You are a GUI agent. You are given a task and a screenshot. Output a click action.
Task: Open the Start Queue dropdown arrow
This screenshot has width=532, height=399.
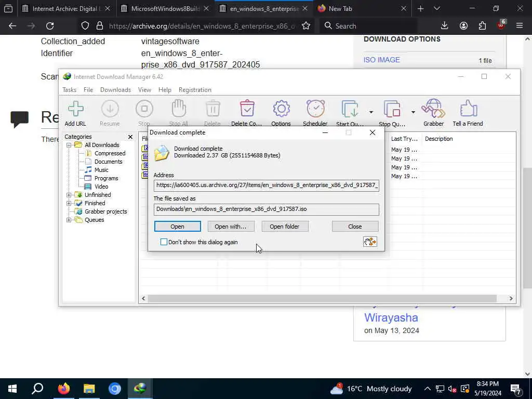tap(371, 112)
